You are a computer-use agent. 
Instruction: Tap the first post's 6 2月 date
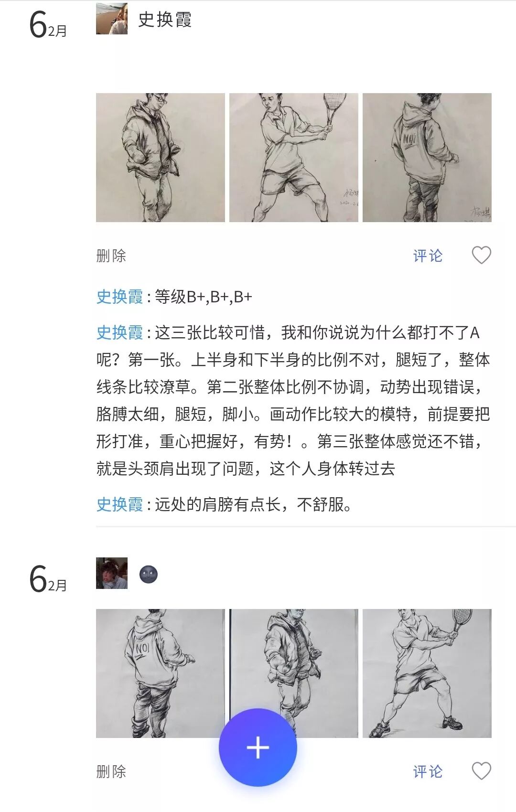pos(48,25)
